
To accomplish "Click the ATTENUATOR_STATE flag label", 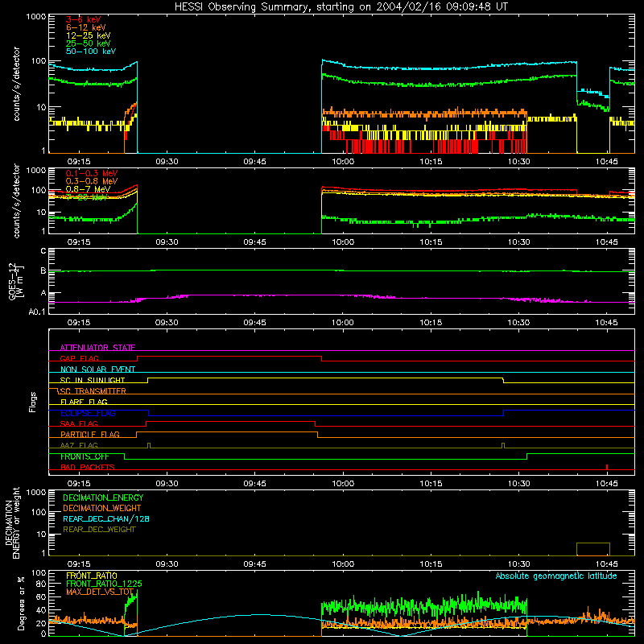I will pyautogui.click(x=97, y=348).
